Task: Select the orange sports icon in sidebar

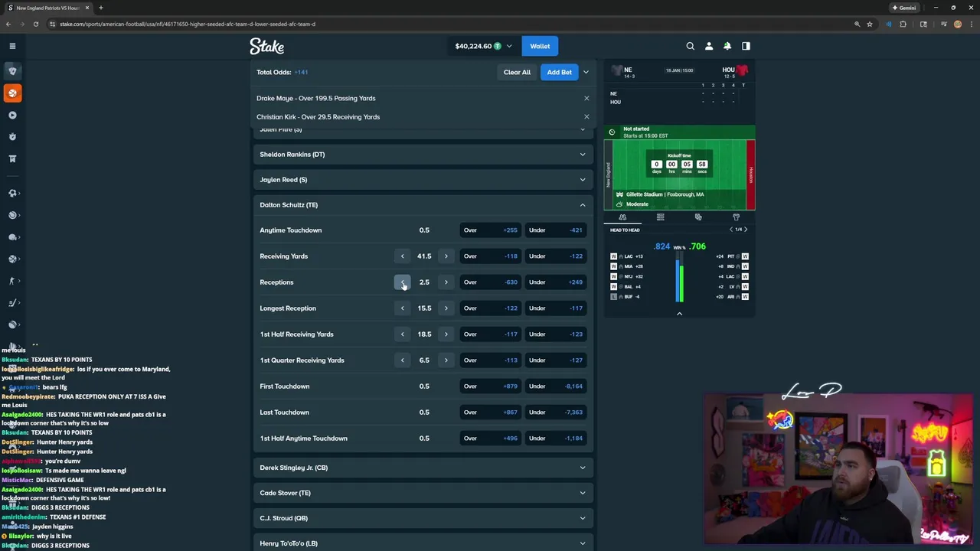Action: [x=12, y=93]
